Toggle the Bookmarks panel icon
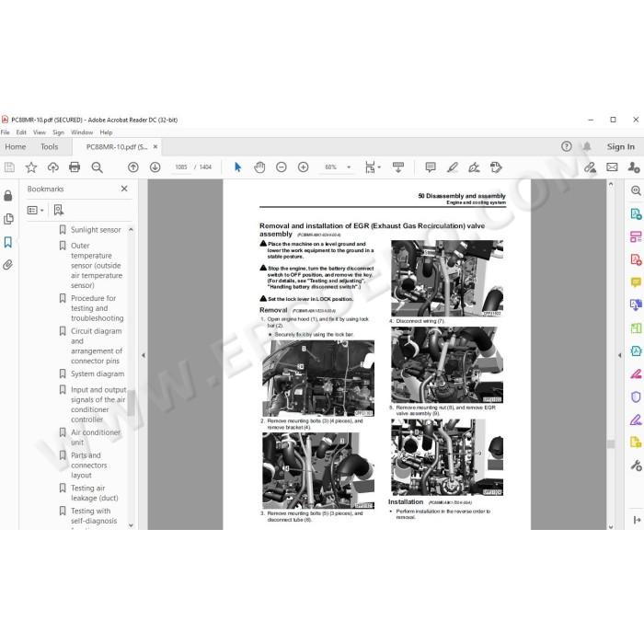This screenshot has height=644, width=644. pos(8,242)
